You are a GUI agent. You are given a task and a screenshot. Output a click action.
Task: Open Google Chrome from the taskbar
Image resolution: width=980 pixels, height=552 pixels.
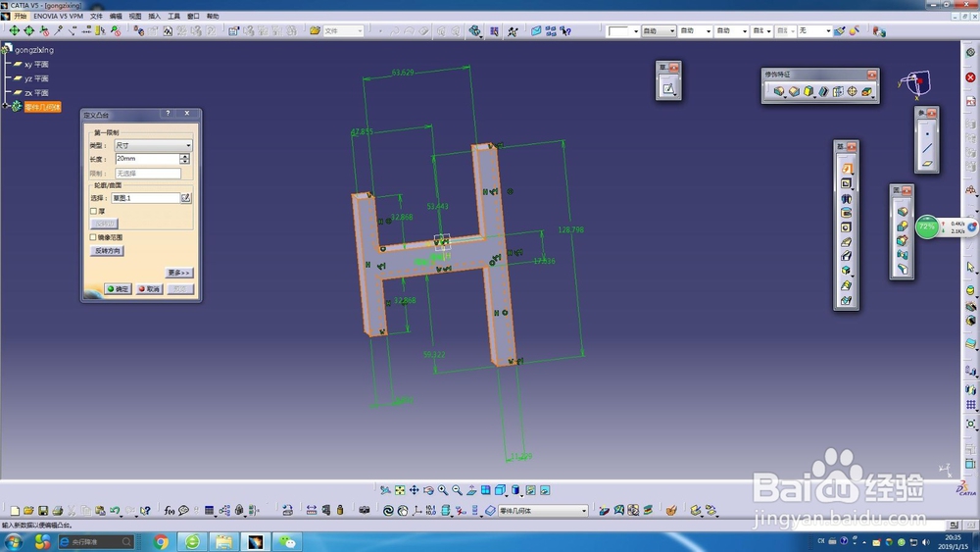(161, 541)
